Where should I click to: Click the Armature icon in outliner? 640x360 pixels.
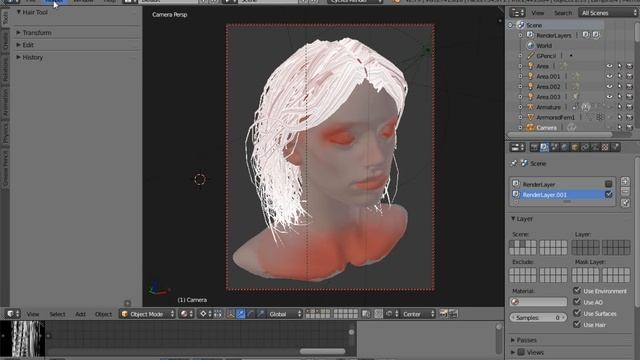click(530, 107)
